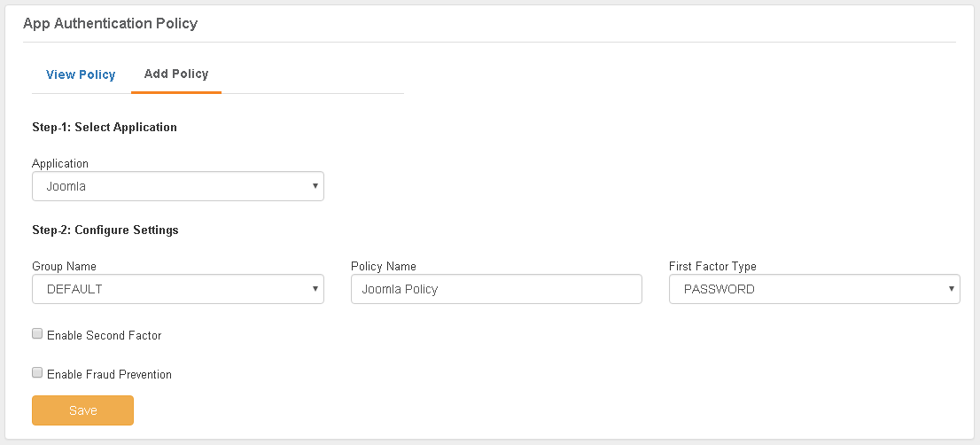Open the Application dropdown showing Joomla
This screenshot has width=980, height=445.
tap(178, 186)
